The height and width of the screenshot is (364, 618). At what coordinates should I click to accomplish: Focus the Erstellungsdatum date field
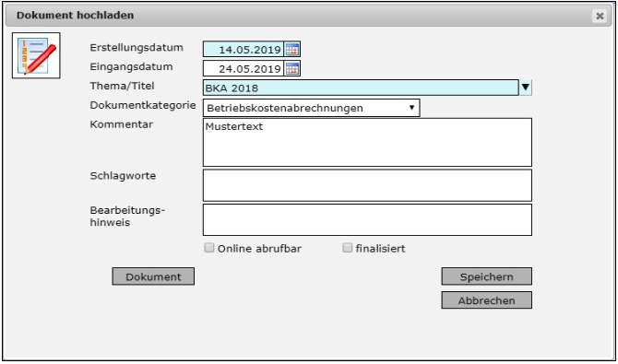(x=244, y=49)
